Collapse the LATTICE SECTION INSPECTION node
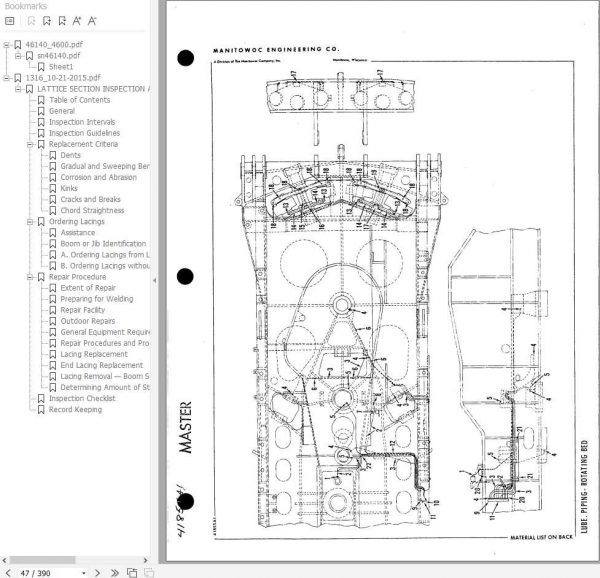The width and height of the screenshot is (600, 578). click(18, 89)
